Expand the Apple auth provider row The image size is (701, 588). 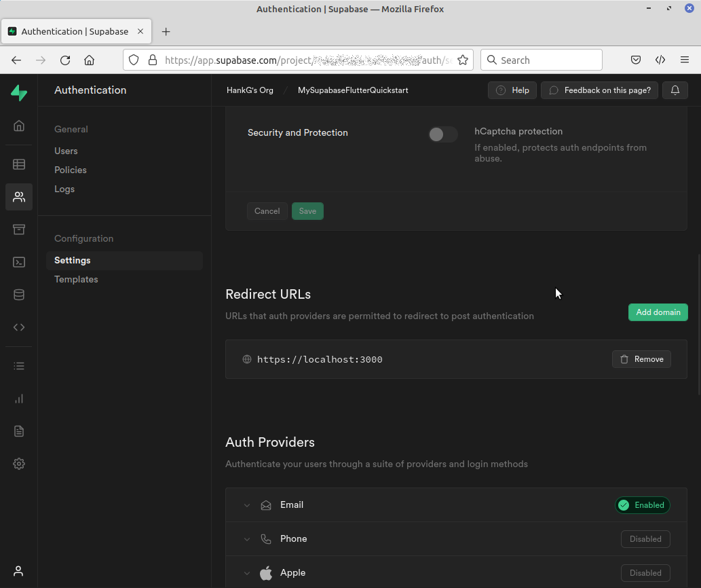pyautogui.click(x=247, y=573)
